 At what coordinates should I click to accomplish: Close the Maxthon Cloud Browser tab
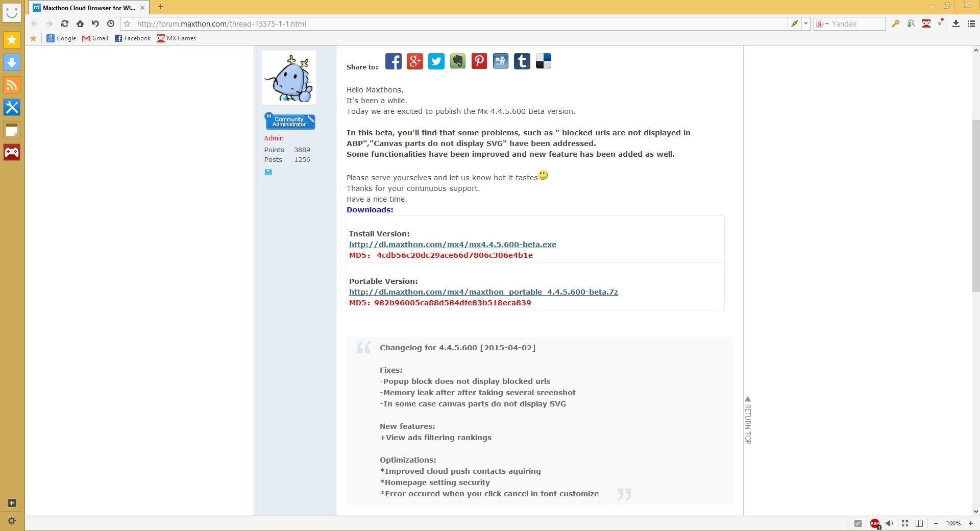click(142, 8)
